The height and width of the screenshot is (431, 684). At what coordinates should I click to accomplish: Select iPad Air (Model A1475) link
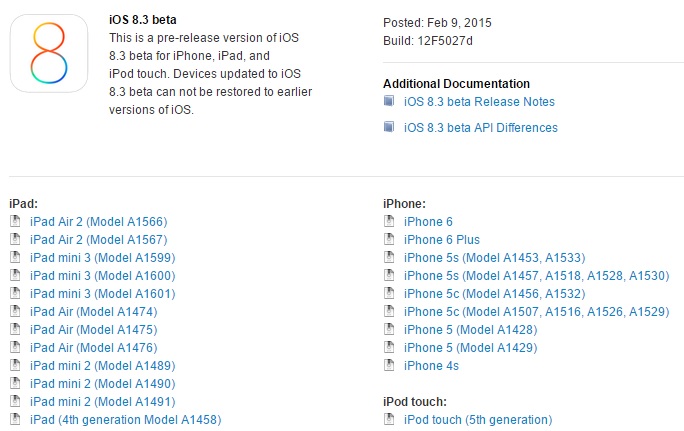pos(93,329)
